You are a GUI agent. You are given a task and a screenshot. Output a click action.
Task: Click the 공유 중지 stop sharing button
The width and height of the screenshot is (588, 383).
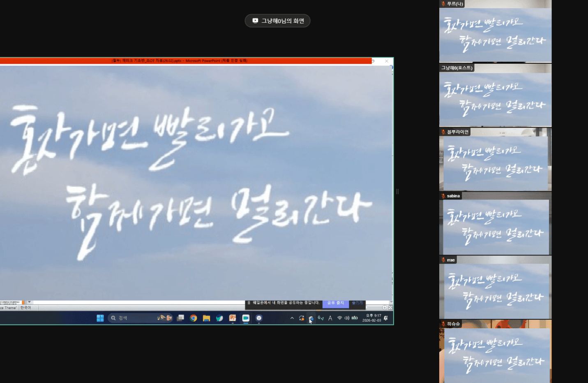tap(336, 303)
